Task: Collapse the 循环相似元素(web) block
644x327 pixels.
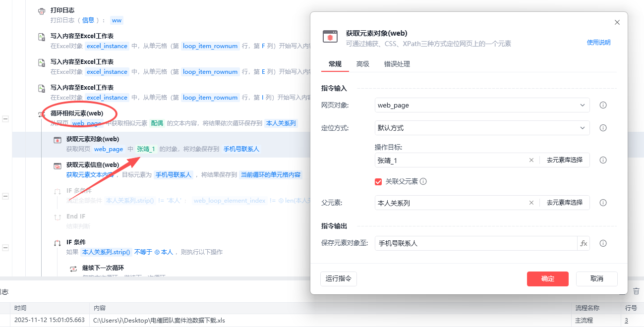Action: [5, 119]
